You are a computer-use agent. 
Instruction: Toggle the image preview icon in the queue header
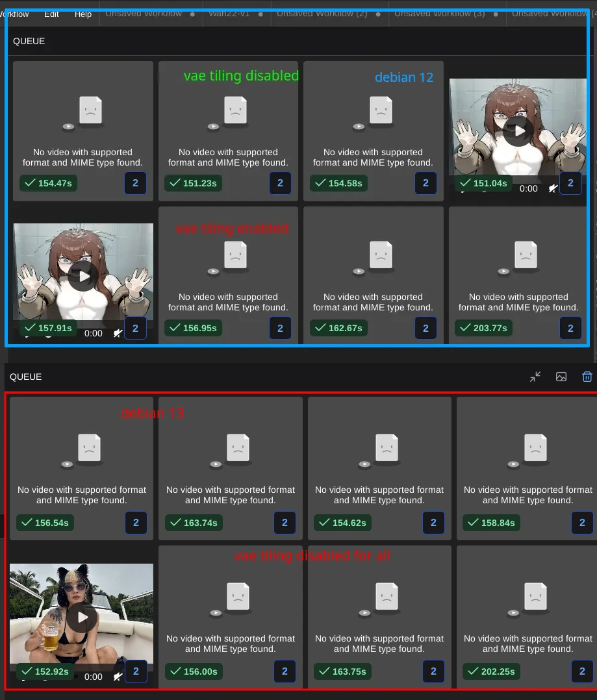point(561,377)
